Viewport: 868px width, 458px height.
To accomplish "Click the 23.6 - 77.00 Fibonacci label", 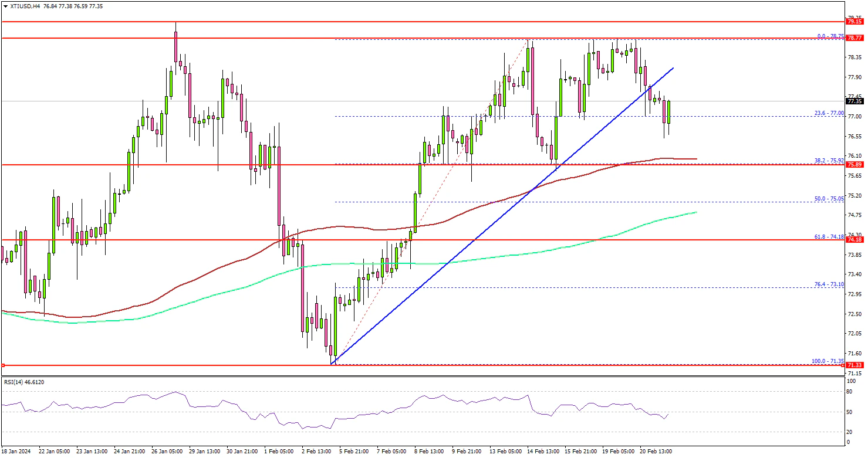I will click(x=829, y=113).
